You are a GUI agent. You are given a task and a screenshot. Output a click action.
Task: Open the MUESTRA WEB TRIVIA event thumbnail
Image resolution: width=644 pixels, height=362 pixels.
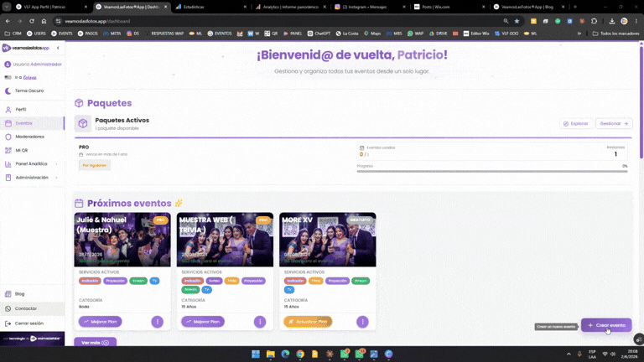pos(225,240)
